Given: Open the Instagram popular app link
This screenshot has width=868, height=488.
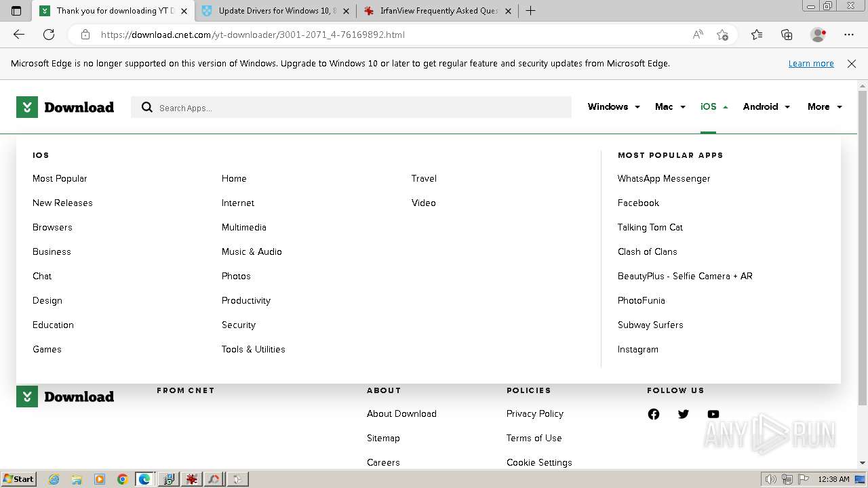Looking at the screenshot, I should point(637,349).
